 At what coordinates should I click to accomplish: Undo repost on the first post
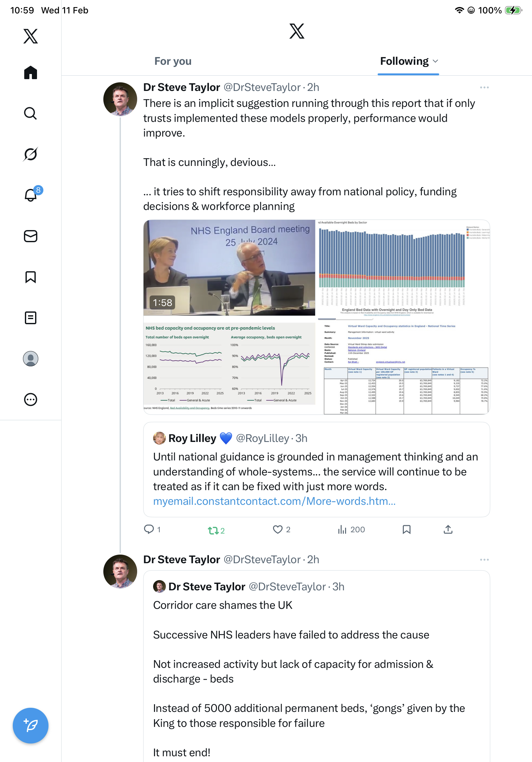point(213,530)
